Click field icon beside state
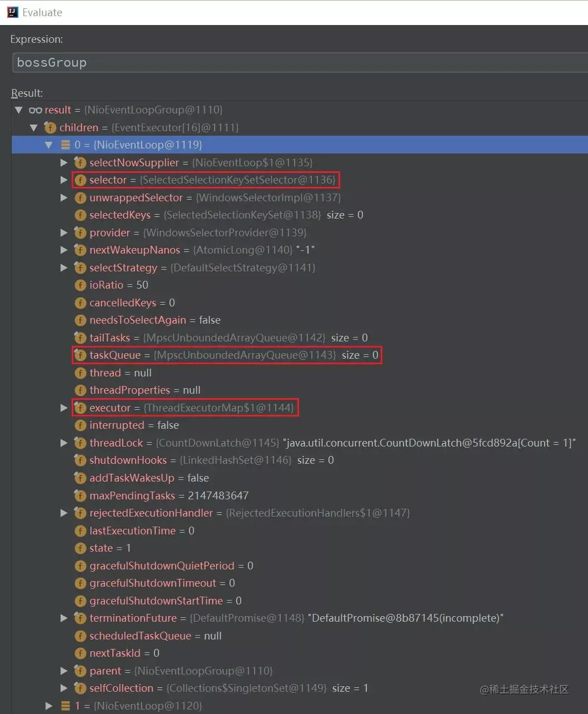Image resolution: width=588 pixels, height=714 pixels. point(80,548)
